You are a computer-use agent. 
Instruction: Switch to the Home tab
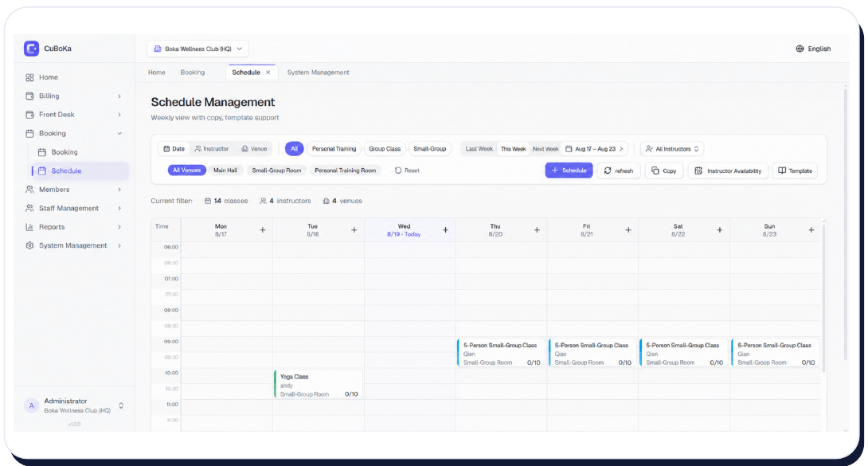pos(157,72)
